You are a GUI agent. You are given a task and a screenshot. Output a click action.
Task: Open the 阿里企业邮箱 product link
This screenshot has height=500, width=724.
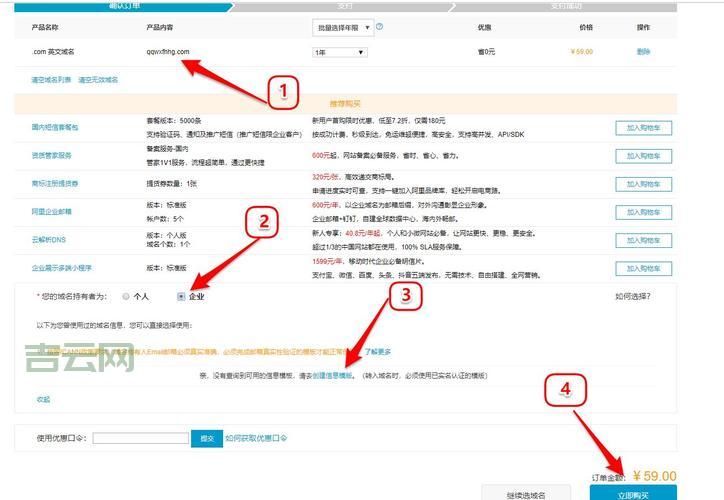coord(52,211)
